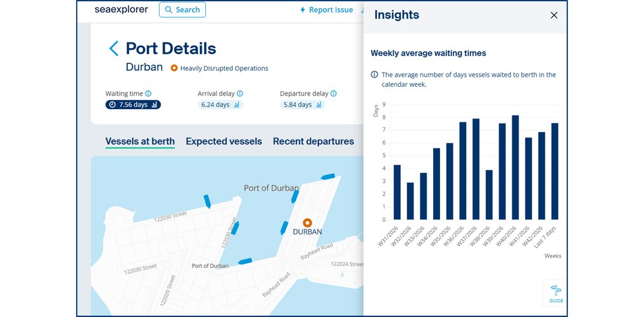Click the W38/2026 bar in chart
Screen dimensions: 644x317
point(489,195)
